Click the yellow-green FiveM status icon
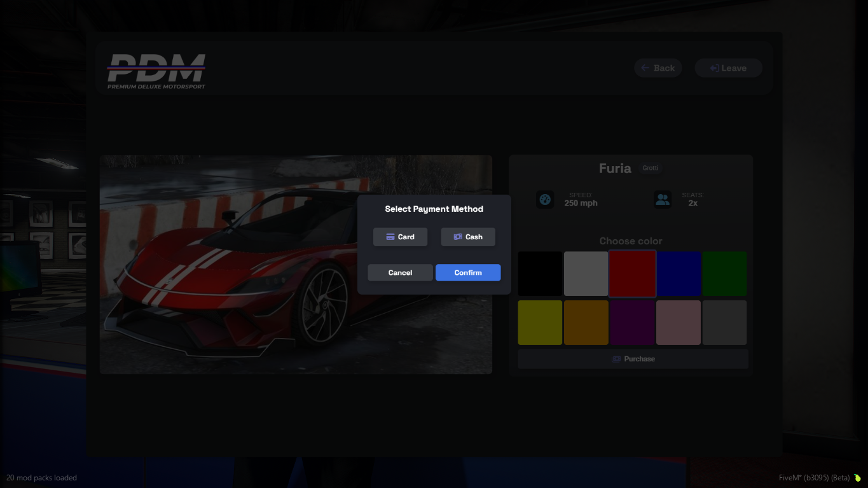868x488 pixels. tap(857, 478)
